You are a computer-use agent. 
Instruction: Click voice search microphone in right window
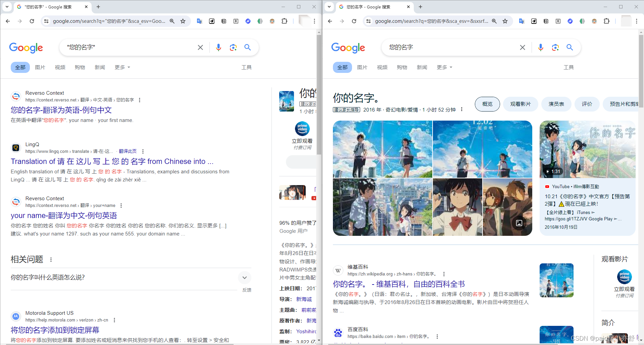pyautogui.click(x=541, y=47)
